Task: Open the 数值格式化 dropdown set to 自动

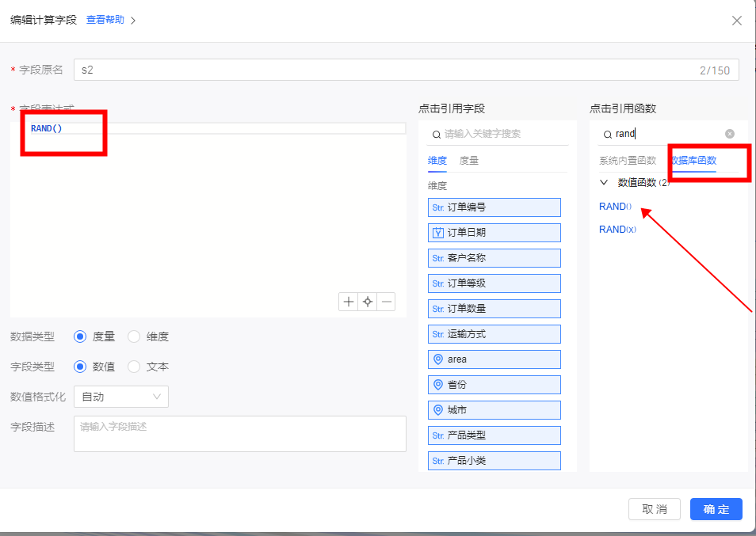Action: click(x=120, y=397)
